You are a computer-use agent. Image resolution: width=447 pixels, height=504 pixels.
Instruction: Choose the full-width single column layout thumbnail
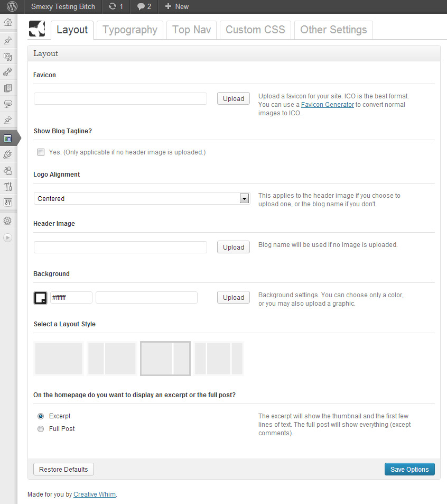tap(59, 359)
